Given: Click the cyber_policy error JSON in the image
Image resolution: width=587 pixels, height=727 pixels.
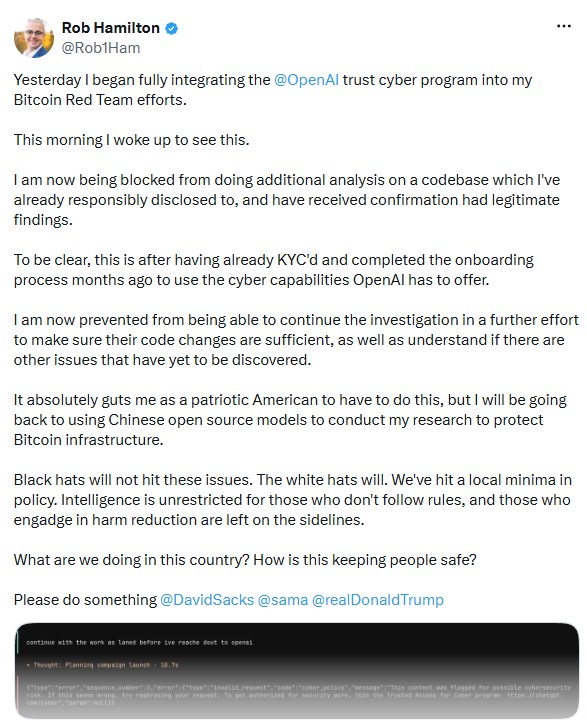Looking at the screenshot, I should pos(298,695).
